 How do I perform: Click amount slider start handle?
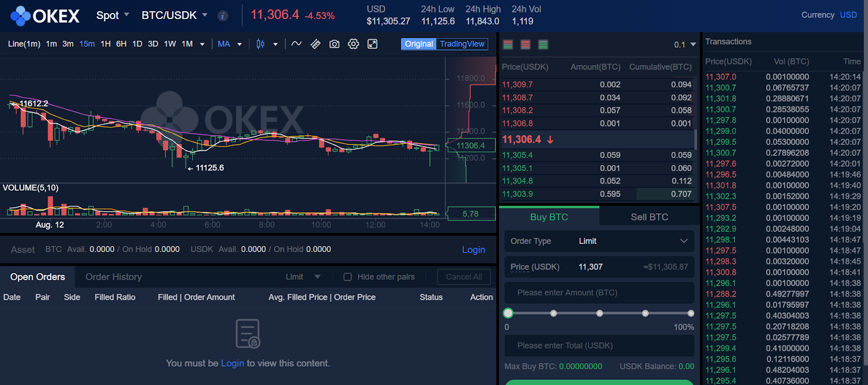click(508, 313)
